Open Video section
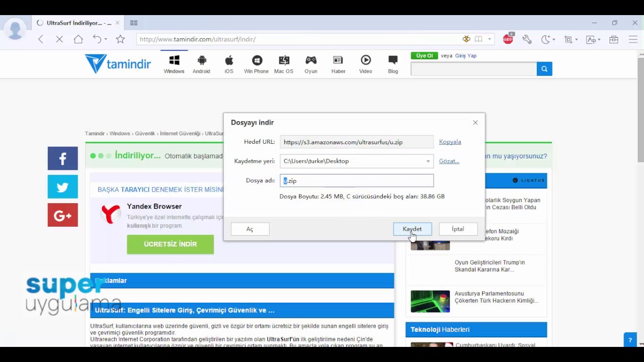The height and width of the screenshot is (362, 644). [x=366, y=64]
